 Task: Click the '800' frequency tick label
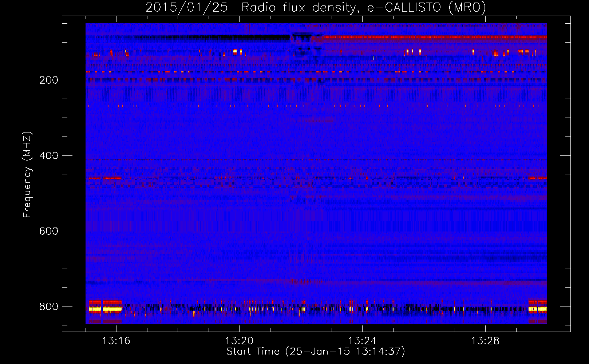click(x=49, y=306)
